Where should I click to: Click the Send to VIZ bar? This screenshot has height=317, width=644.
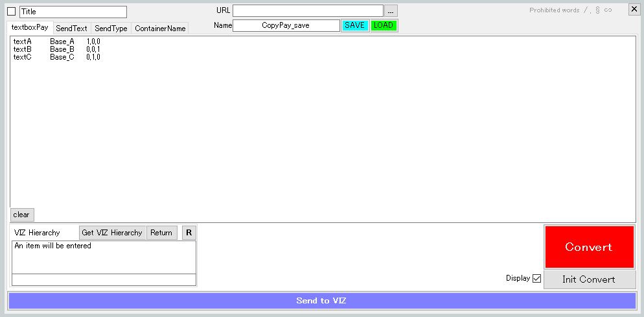coord(321,301)
